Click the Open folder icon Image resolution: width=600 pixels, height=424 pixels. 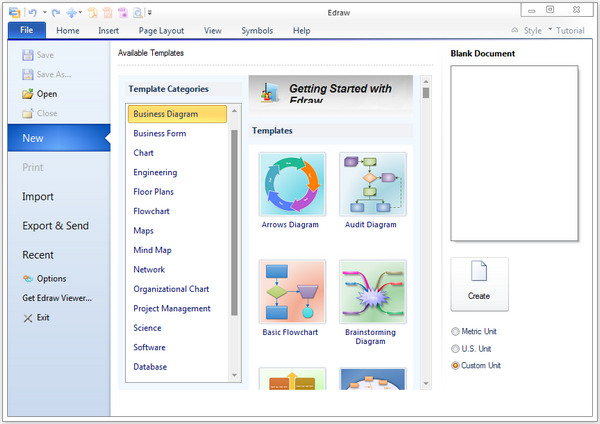pos(28,94)
